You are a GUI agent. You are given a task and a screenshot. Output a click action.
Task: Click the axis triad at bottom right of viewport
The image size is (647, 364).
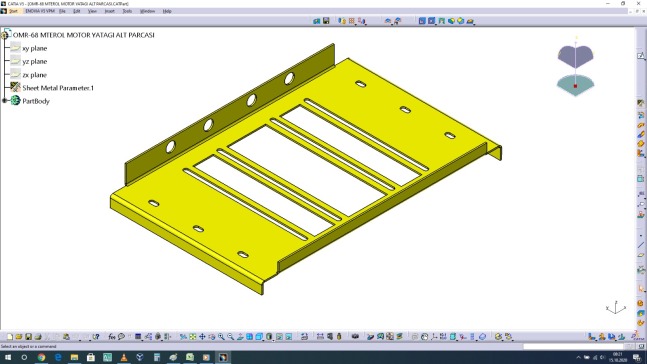616,308
